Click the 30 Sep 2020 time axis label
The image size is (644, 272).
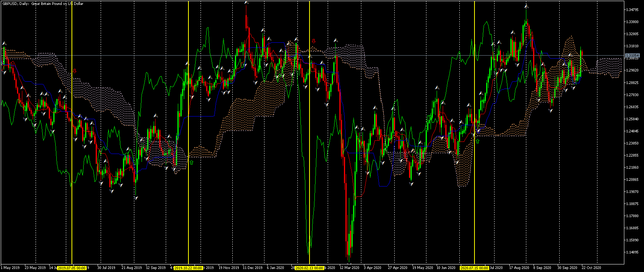pos(567,268)
